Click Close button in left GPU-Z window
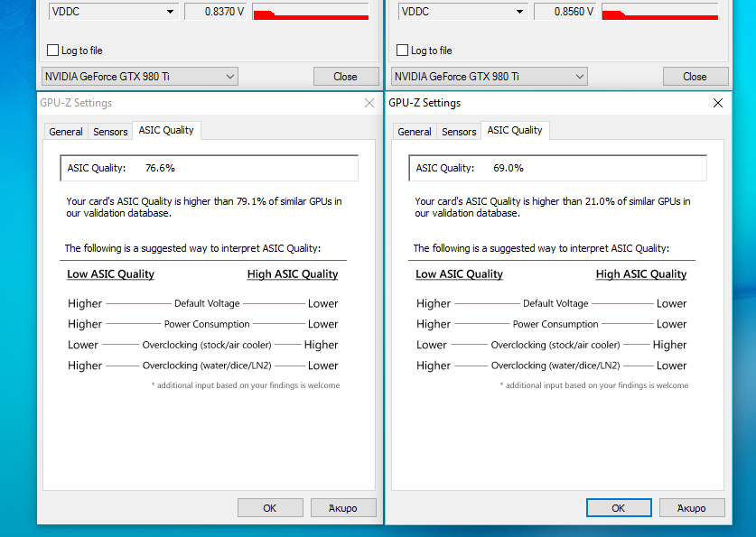Viewport: 756px width, 537px height. (x=346, y=77)
